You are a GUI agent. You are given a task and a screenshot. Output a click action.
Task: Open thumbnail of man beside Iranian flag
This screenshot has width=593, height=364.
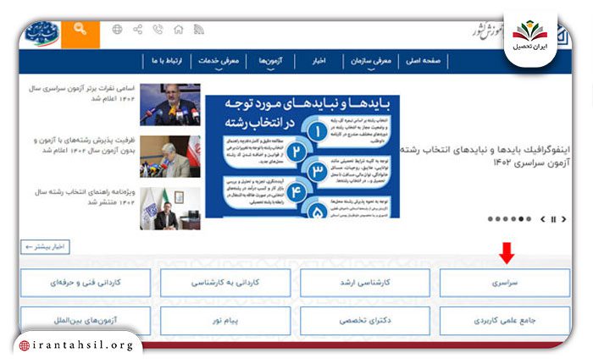(170, 157)
